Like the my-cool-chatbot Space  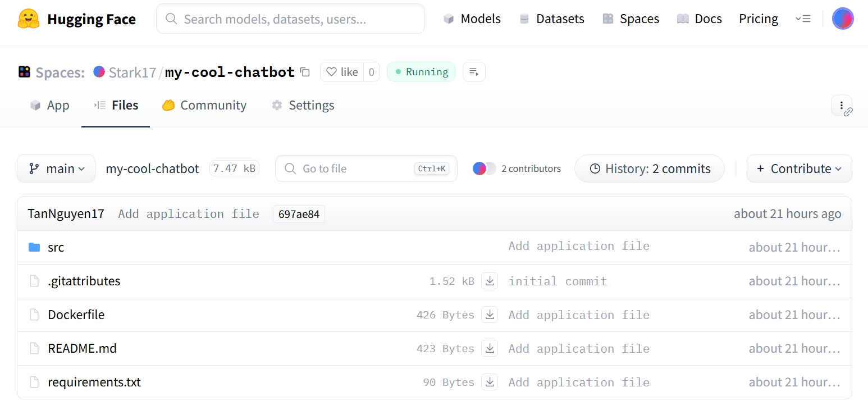(x=342, y=72)
